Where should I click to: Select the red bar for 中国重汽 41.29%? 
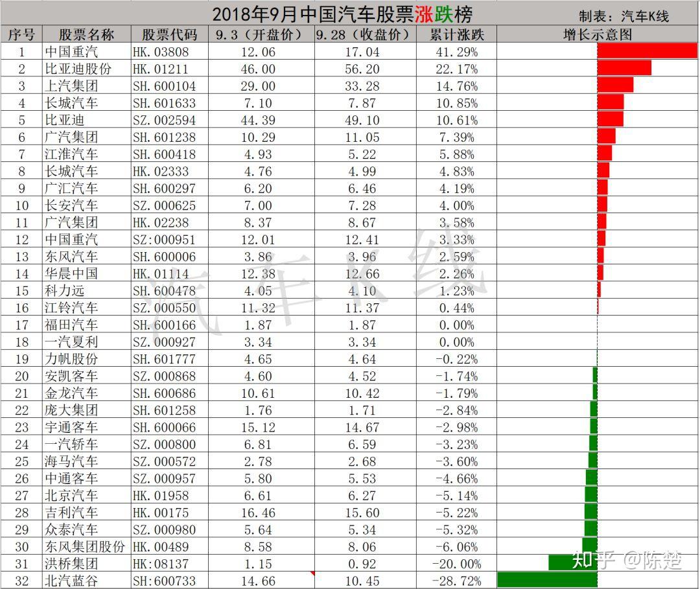pyautogui.click(x=647, y=51)
